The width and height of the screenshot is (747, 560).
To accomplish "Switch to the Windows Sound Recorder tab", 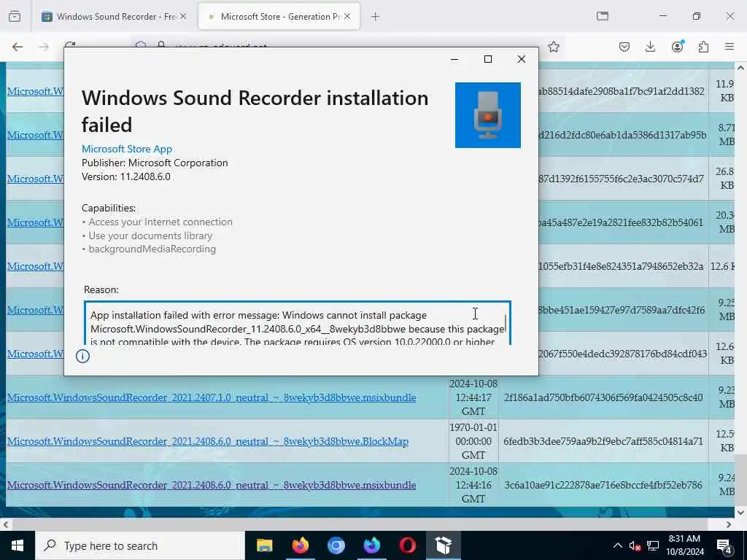I will (115, 17).
